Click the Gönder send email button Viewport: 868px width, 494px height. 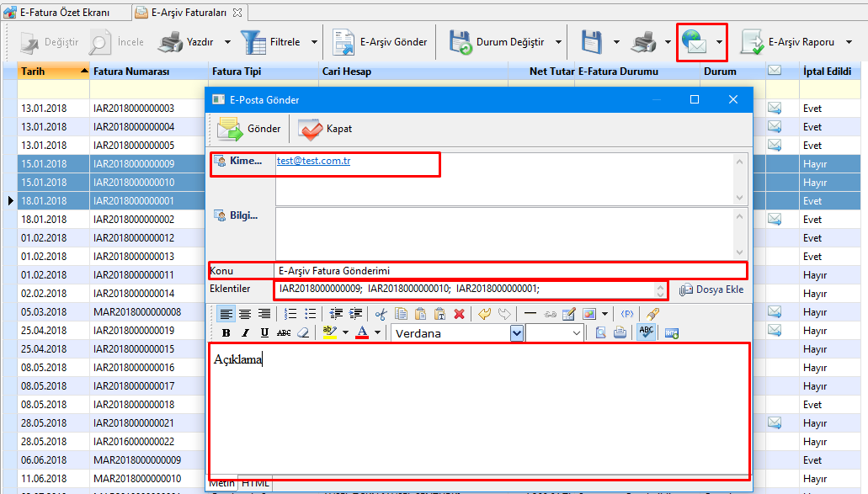249,129
